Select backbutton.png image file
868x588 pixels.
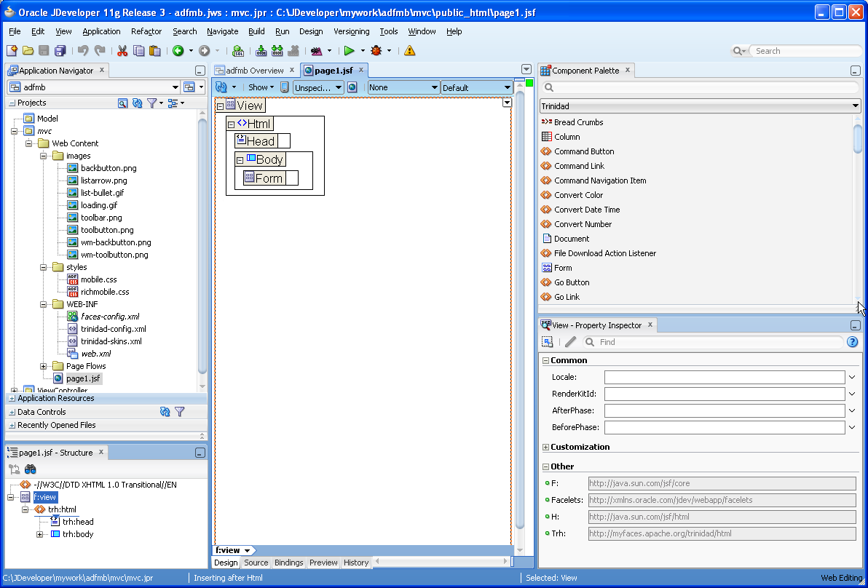(108, 168)
